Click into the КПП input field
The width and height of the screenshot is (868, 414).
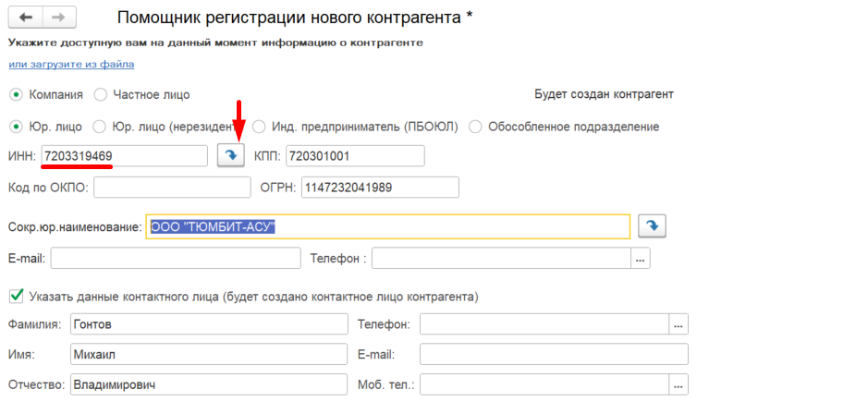355,156
